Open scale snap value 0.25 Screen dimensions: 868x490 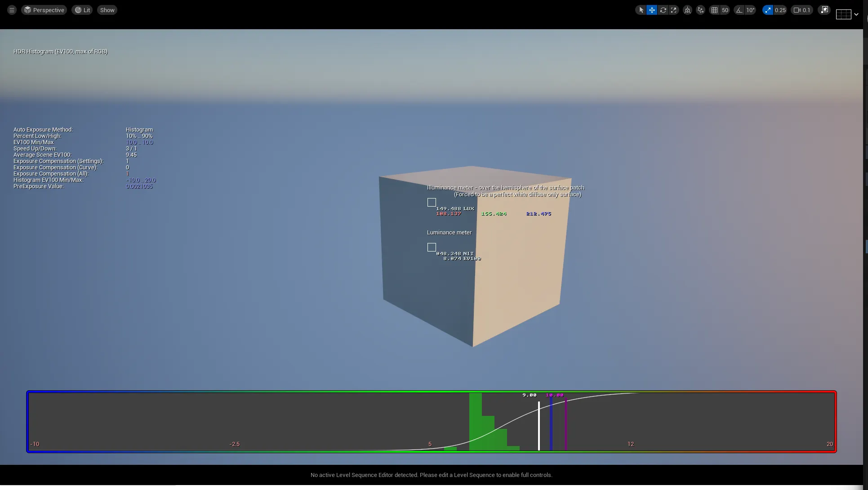coord(780,10)
